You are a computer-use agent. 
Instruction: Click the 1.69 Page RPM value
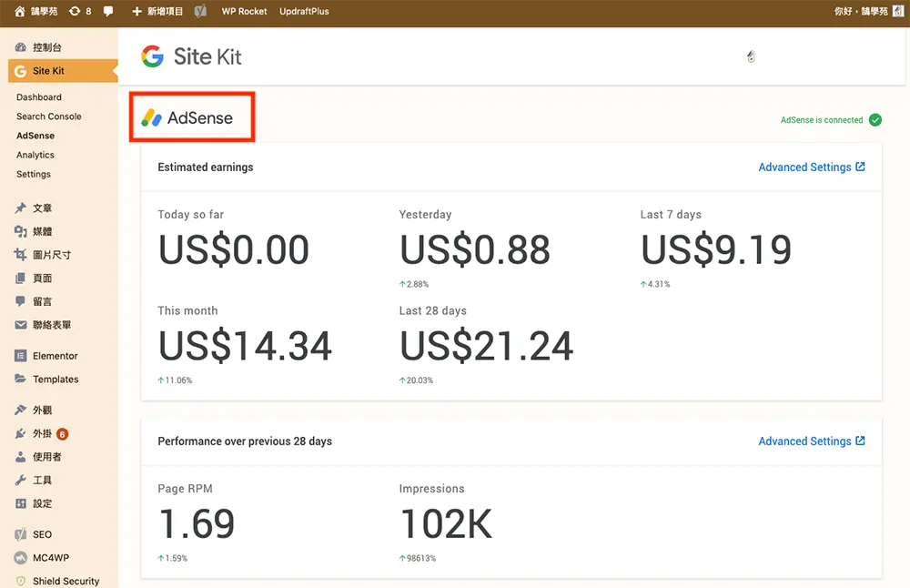tap(197, 523)
